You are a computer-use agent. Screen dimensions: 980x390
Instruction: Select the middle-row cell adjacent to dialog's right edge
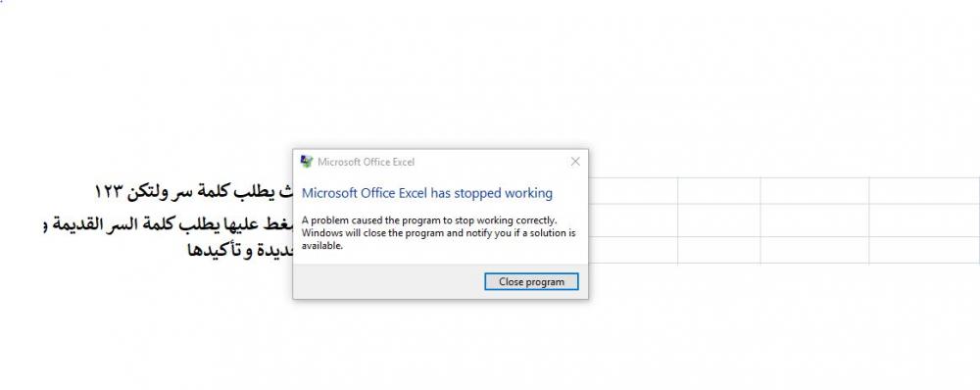(x=632, y=220)
